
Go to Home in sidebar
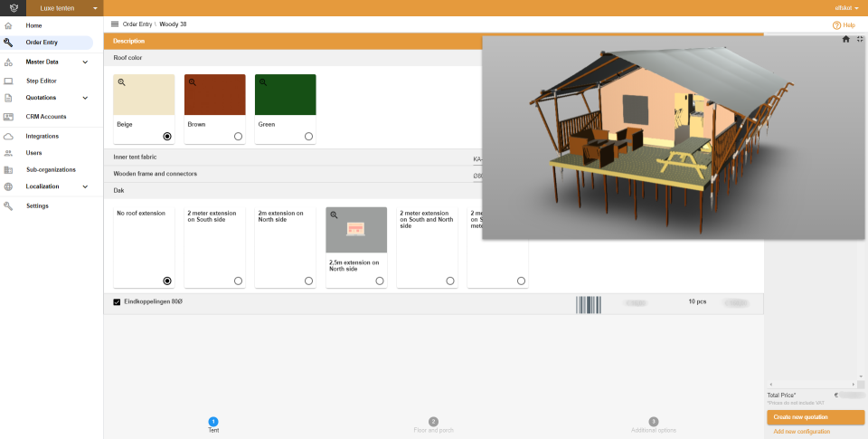pyautogui.click(x=33, y=26)
